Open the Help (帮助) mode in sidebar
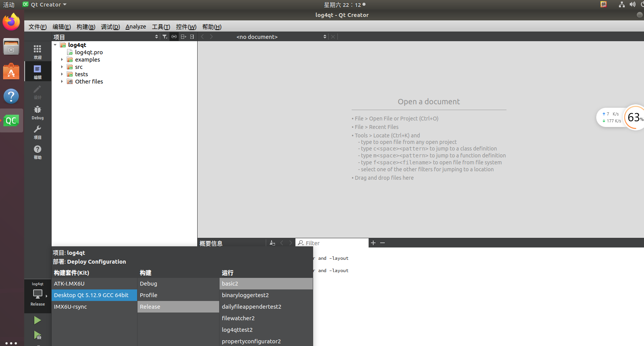 click(x=37, y=152)
